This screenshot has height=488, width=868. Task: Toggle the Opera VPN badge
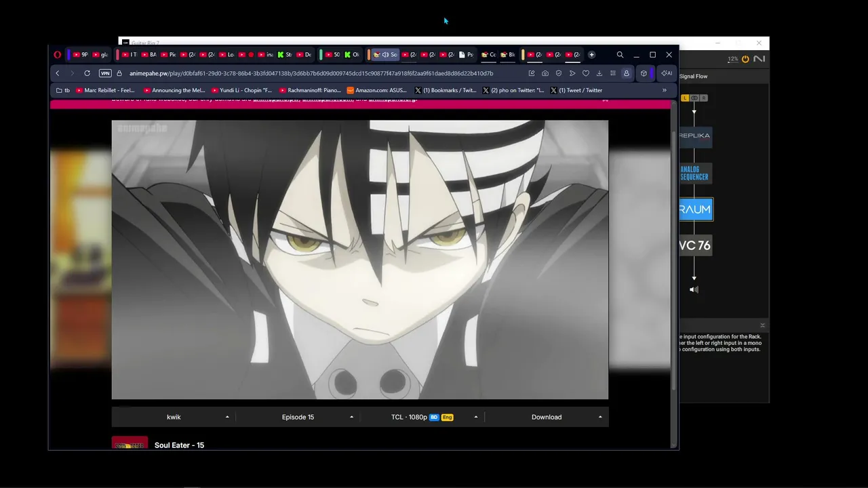[x=105, y=73]
